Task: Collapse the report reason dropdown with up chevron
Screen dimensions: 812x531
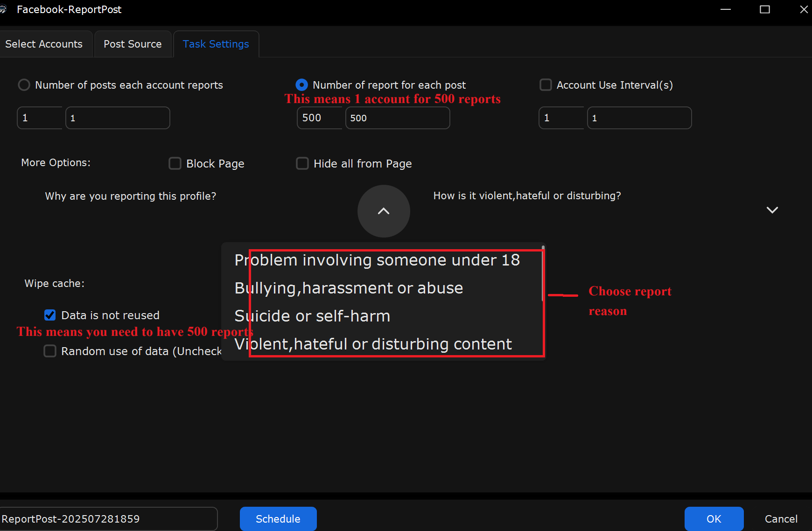Action: [x=384, y=211]
